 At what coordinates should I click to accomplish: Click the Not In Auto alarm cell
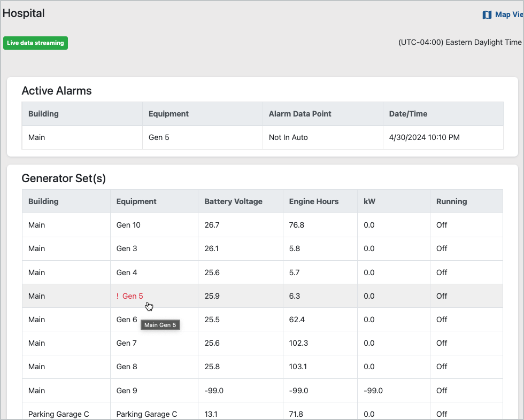(288, 137)
